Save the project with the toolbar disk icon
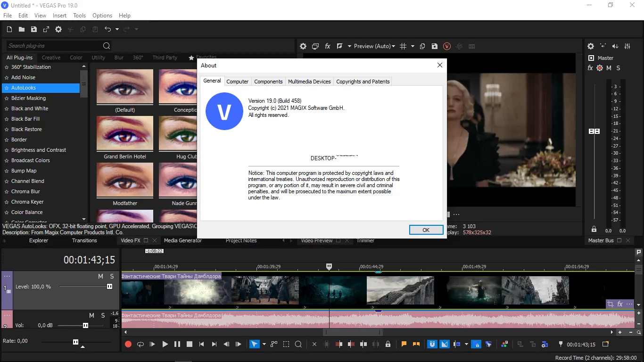This screenshot has width=644, height=362. [x=34, y=29]
